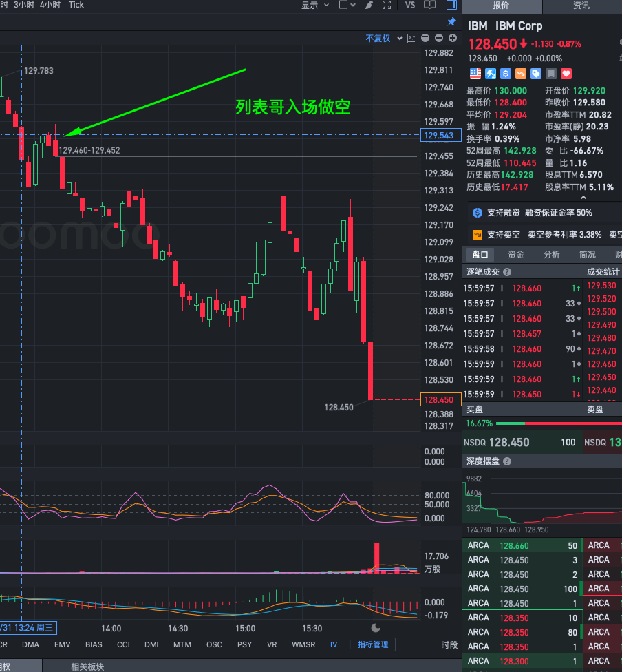Select the 3小时 timeframe

23,5
